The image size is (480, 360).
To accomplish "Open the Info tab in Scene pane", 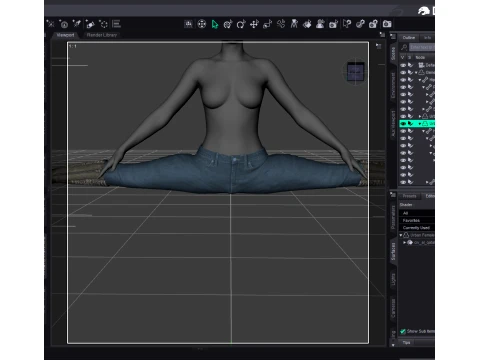I will coord(427,38).
